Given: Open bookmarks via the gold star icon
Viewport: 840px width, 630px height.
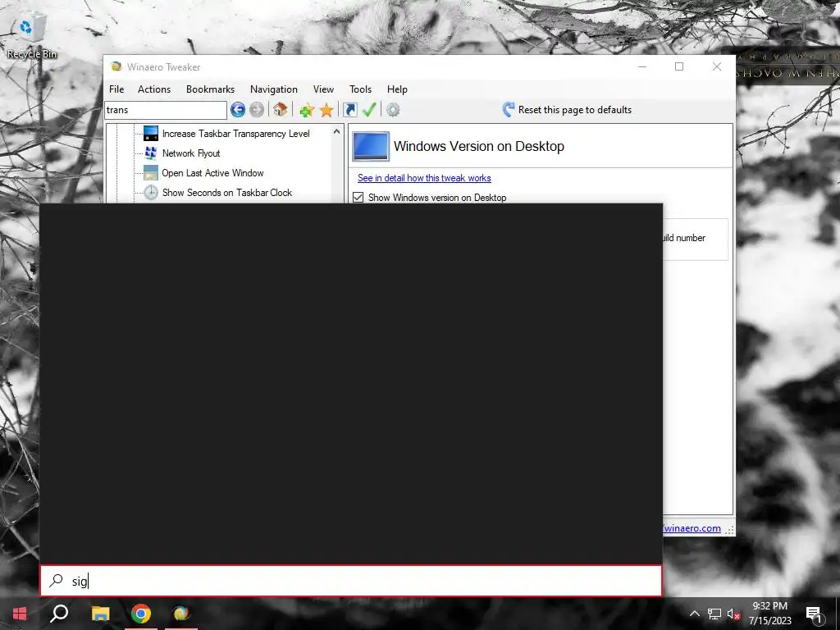Looking at the screenshot, I should point(326,110).
